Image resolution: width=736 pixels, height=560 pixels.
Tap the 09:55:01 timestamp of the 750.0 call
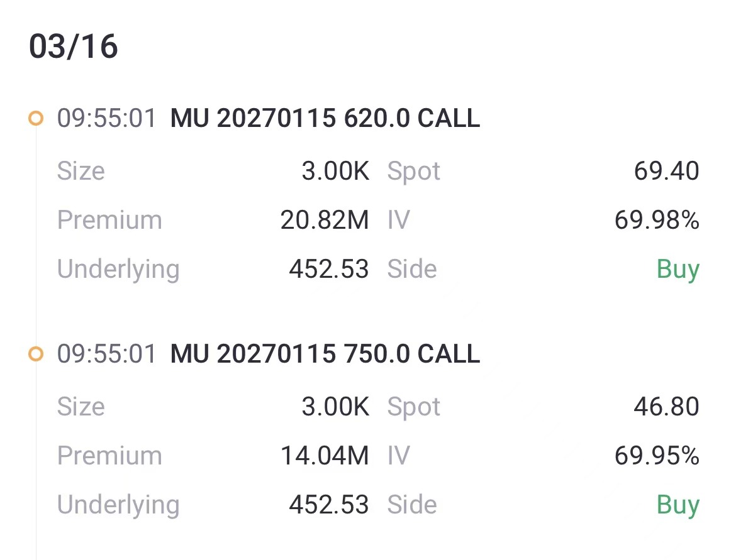coord(106,354)
